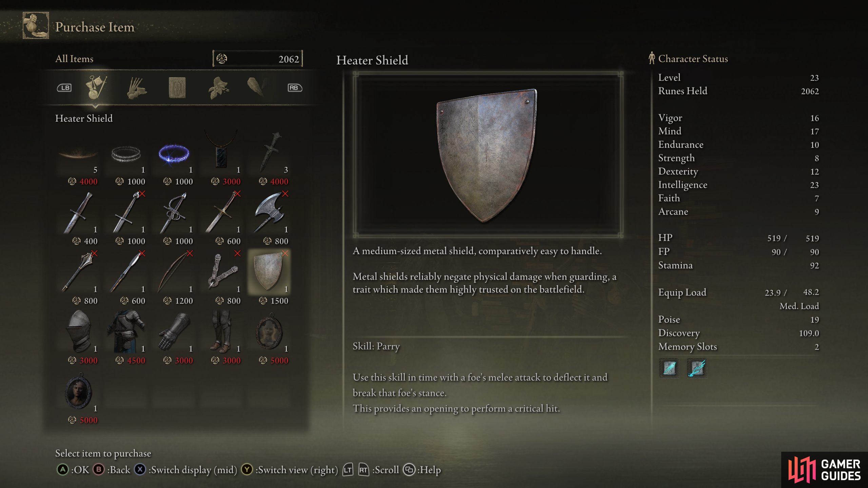
Task: Click the LB previous category button
Action: [x=64, y=88]
